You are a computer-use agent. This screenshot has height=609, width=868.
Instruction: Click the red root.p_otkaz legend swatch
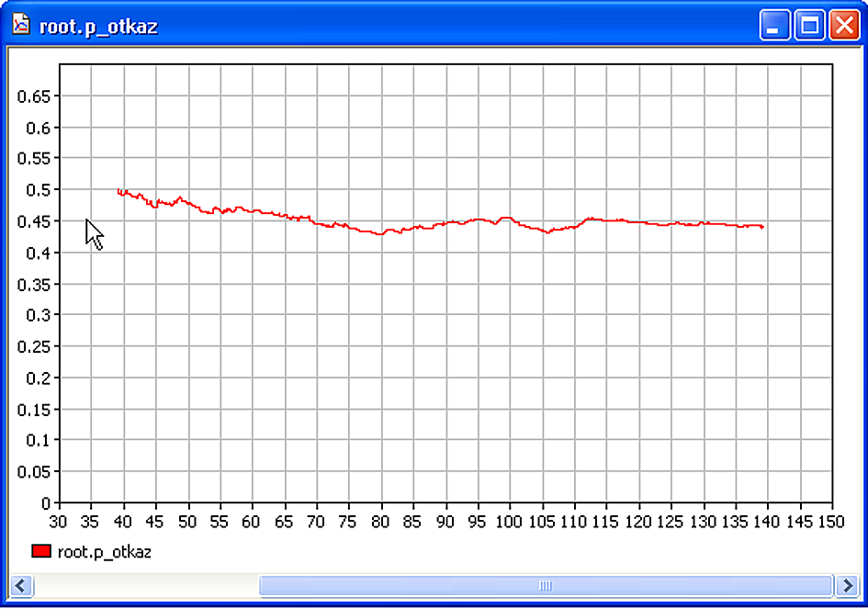pyautogui.click(x=41, y=551)
